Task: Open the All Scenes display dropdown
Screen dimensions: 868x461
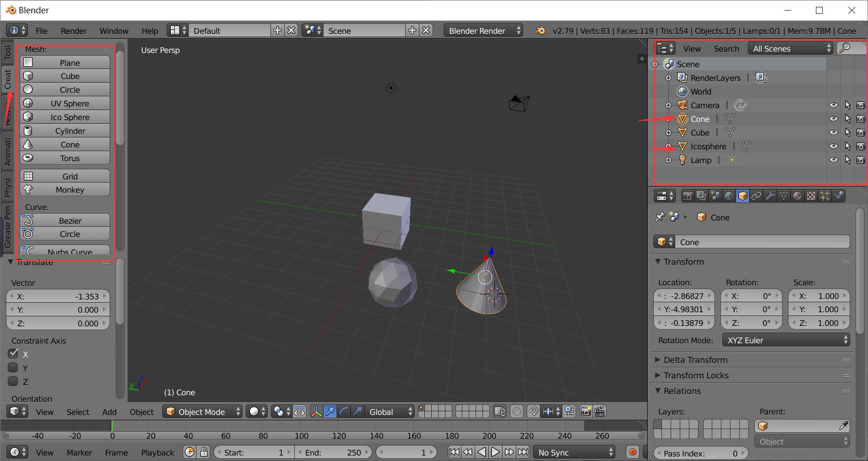Action: (791, 48)
